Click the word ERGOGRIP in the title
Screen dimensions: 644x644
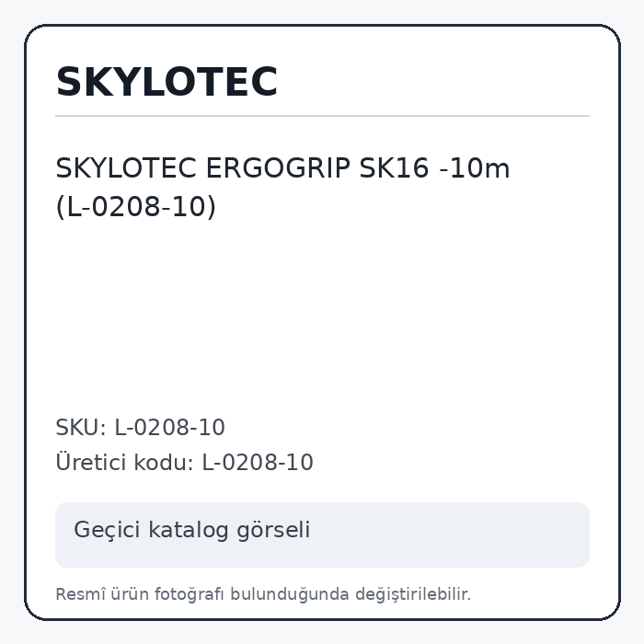click(x=278, y=168)
